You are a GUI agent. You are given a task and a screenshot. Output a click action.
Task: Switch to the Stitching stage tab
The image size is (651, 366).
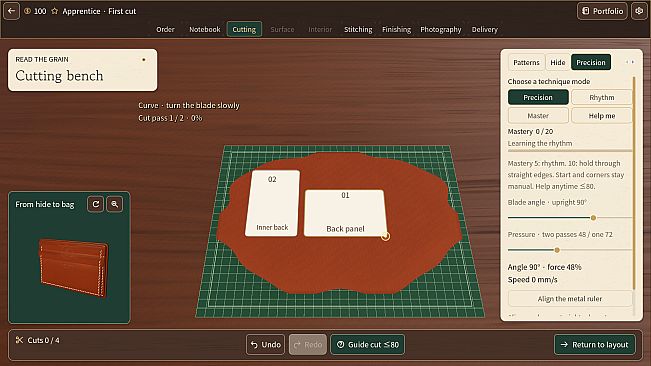(x=358, y=29)
